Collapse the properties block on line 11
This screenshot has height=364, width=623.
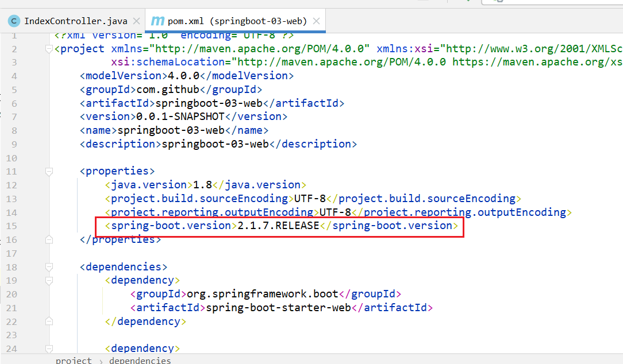[48, 171]
